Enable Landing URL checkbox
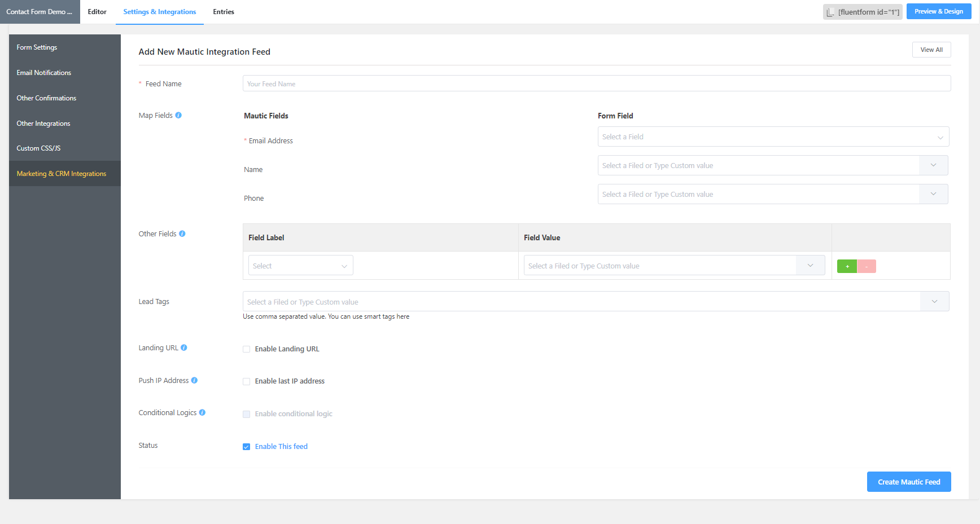The width and height of the screenshot is (980, 524). coord(247,349)
